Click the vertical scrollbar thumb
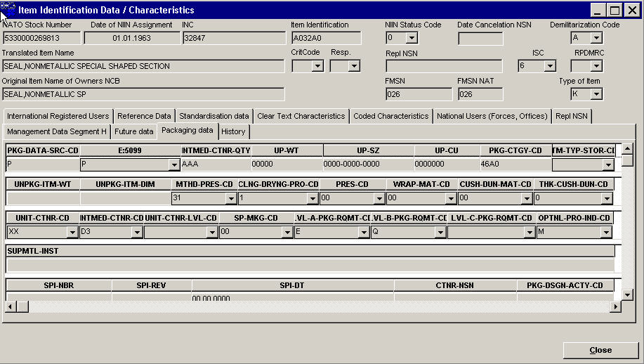The image size is (644, 364). [x=627, y=160]
